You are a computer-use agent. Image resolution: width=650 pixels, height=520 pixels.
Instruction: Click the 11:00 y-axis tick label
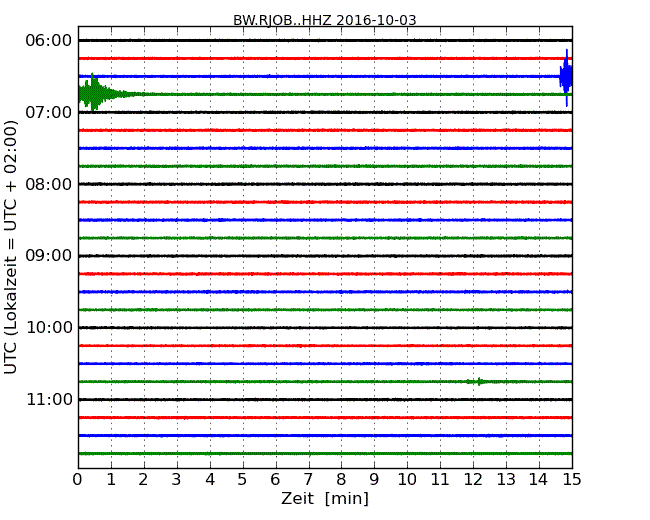tap(49, 399)
